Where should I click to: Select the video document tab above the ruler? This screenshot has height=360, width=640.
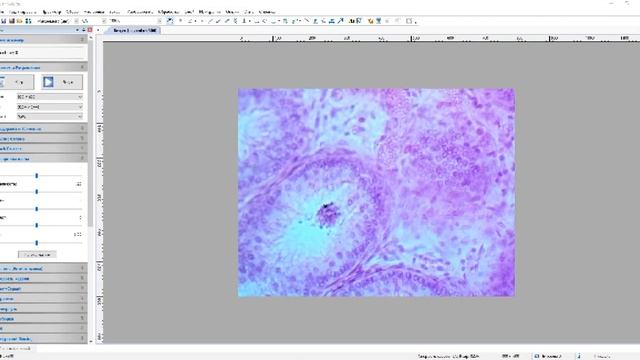click(134, 30)
